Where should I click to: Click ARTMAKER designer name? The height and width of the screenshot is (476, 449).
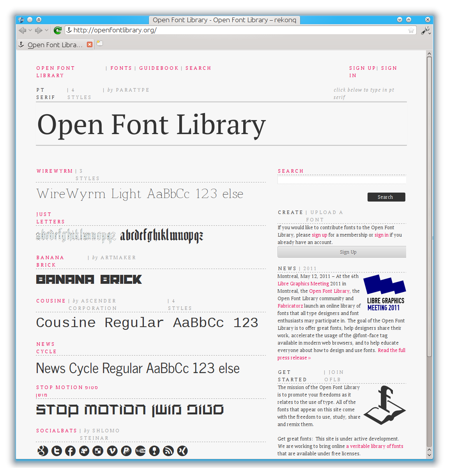[118, 258]
